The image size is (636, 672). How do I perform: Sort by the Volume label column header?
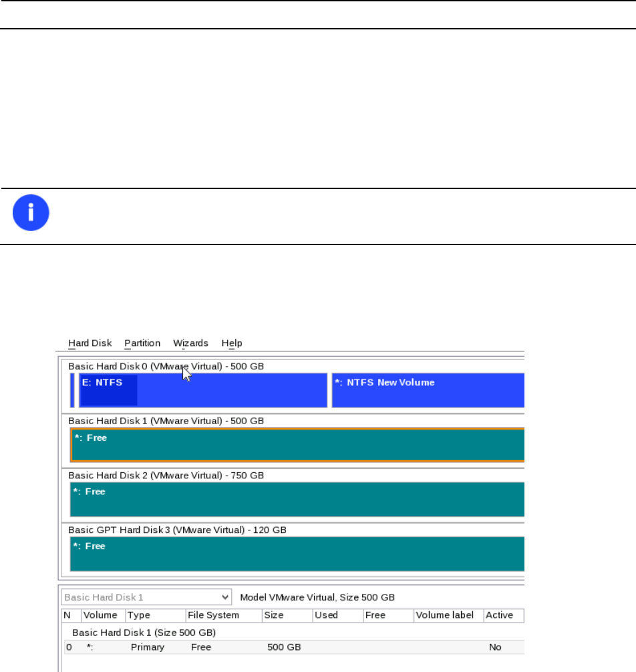click(x=449, y=615)
